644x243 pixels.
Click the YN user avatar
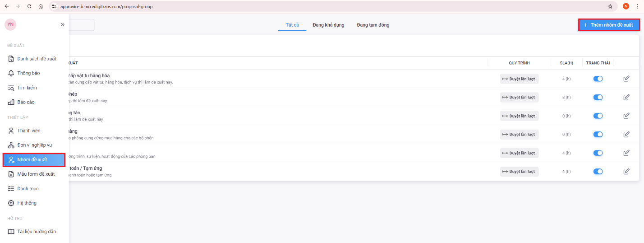click(10, 25)
